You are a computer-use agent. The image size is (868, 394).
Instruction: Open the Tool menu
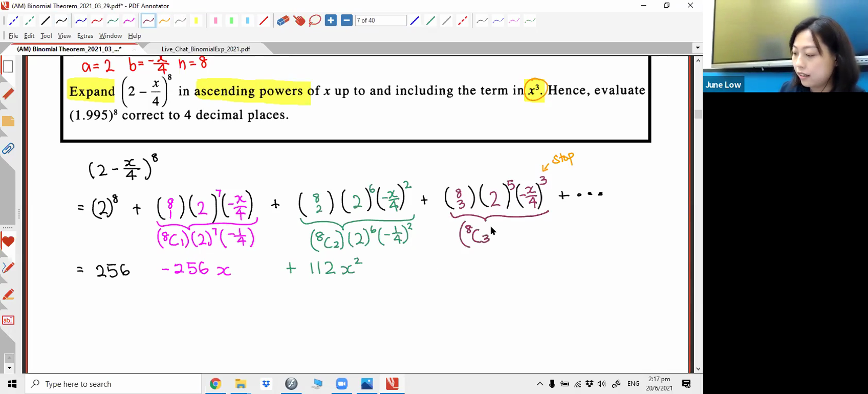pos(46,36)
